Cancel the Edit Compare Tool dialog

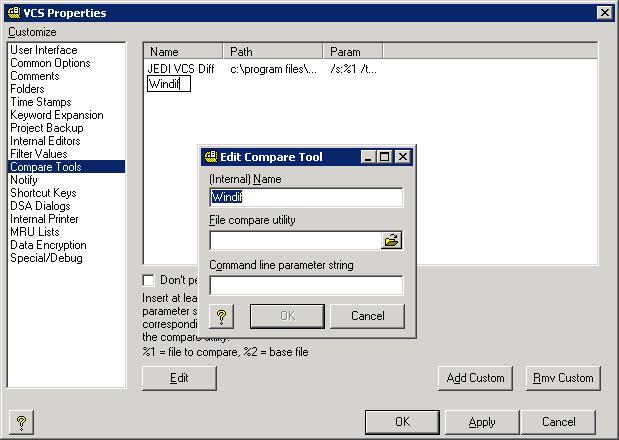(x=368, y=316)
